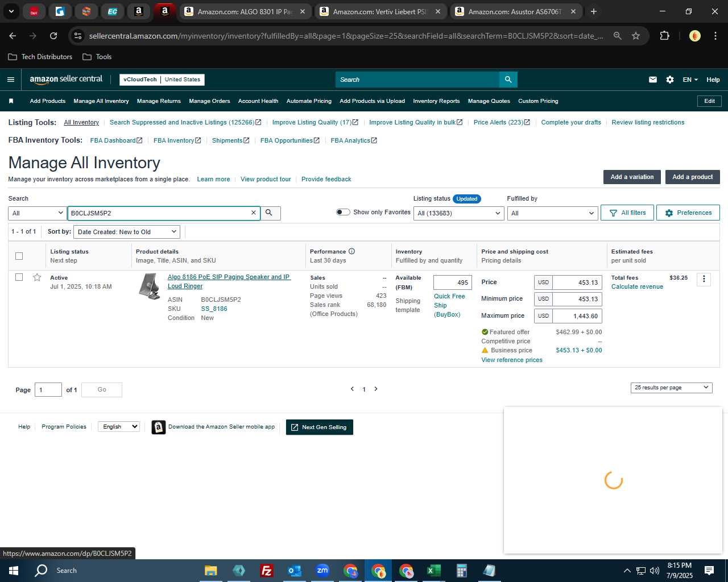Viewport: 728px width, 582px height.
Task: Click the top search magnifier button
Action: pyautogui.click(x=508, y=80)
